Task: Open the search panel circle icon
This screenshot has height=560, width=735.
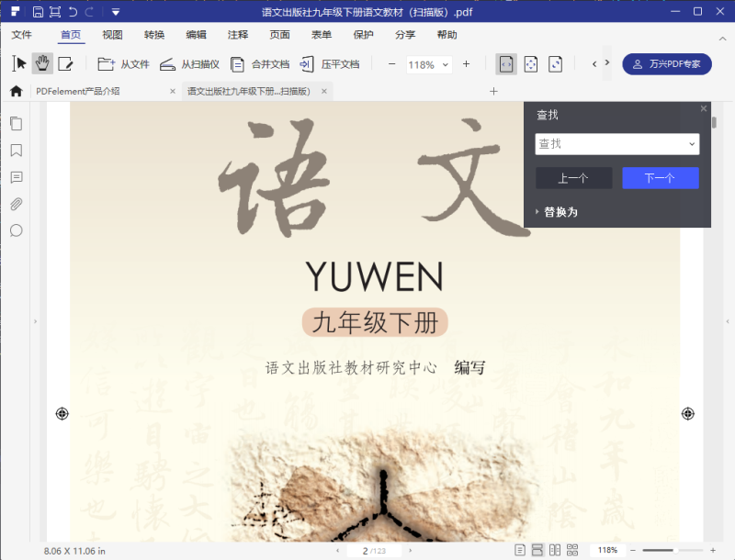Action: click(16, 230)
